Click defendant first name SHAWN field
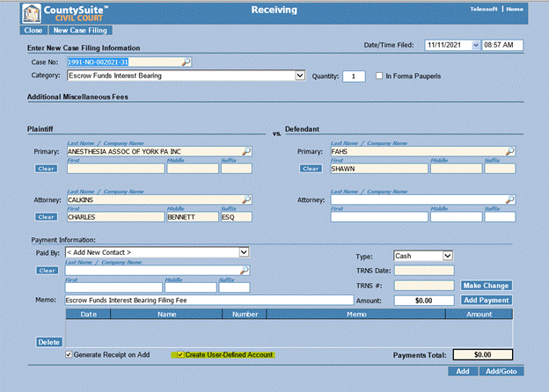This screenshot has height=392, width=549. pos(379,169)
